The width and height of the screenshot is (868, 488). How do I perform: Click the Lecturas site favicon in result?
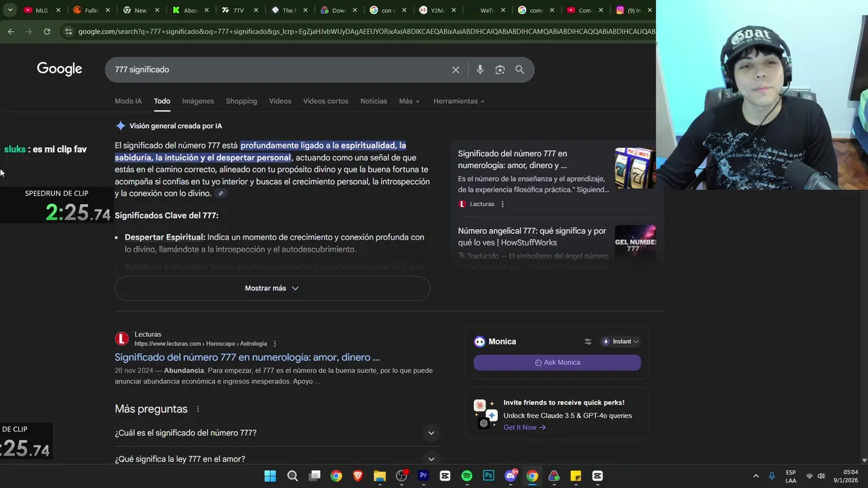coord(122,339)
